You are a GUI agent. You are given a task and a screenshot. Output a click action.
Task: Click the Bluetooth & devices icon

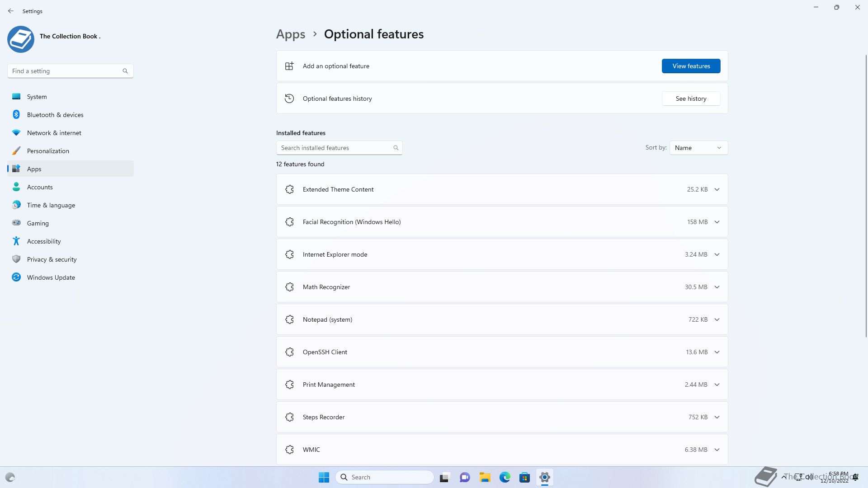click(16, 115)
